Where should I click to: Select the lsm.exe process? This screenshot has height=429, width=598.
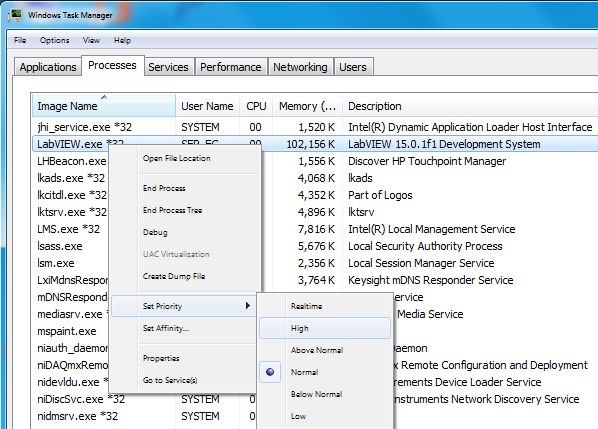tap(56, 263)
